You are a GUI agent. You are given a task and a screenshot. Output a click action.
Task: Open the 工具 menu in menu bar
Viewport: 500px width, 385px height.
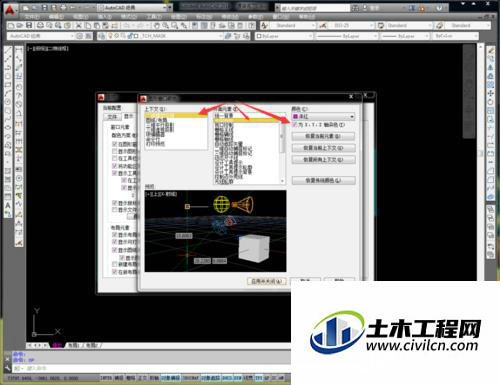pos(154,17)
